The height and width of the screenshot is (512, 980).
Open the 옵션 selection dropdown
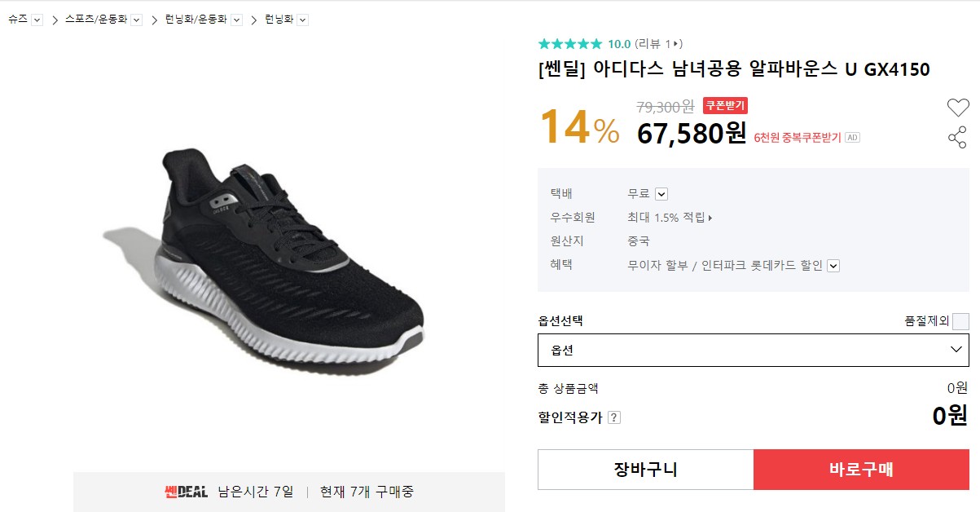(x=753, y=350)
